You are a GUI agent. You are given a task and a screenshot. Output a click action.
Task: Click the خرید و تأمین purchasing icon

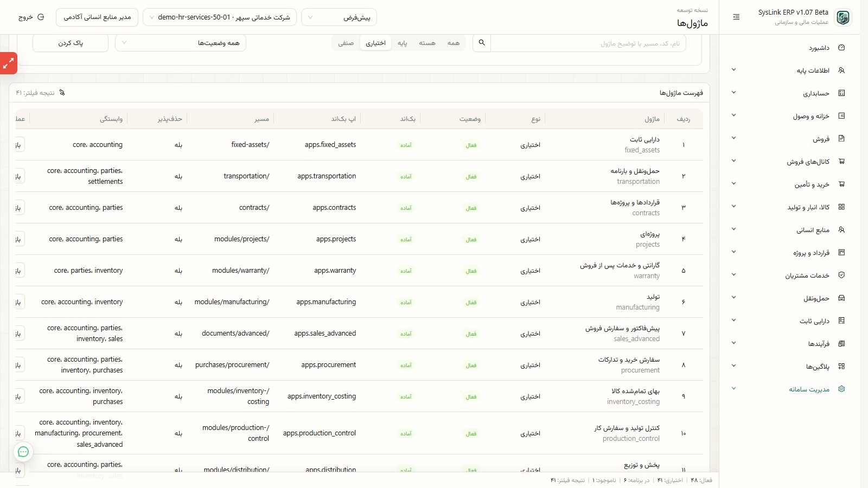tap(841, 184)
